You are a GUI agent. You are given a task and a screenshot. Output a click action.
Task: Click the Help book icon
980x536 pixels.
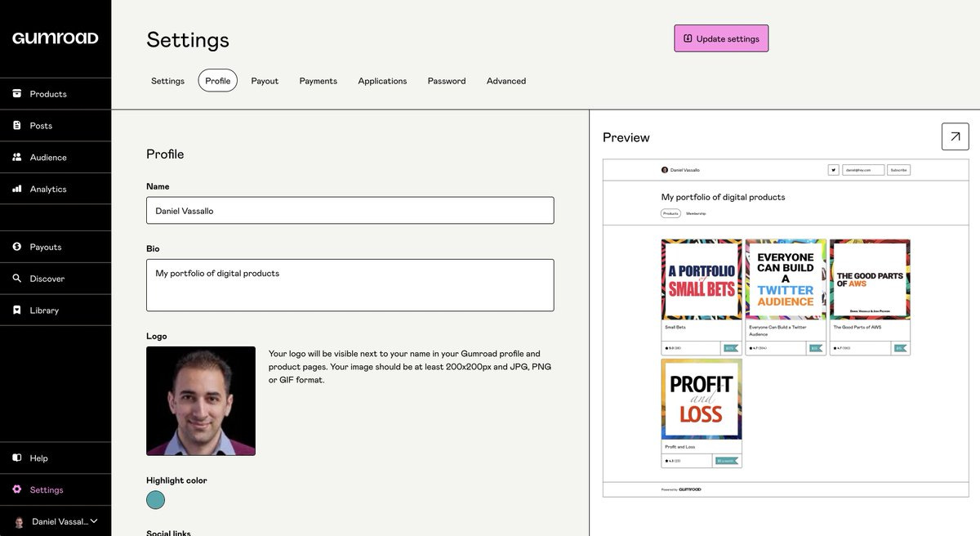tap(17, 458)
